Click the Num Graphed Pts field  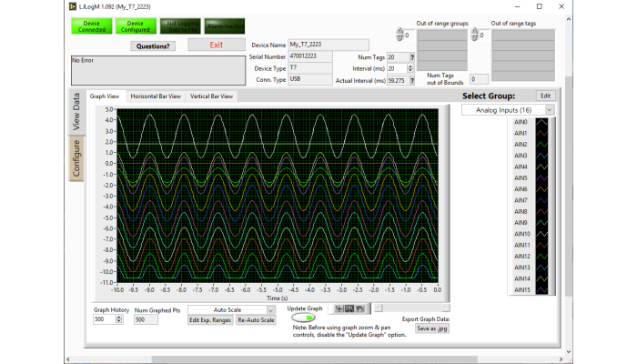click(146, 319)
